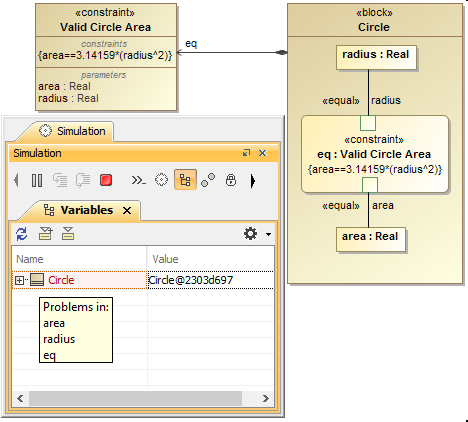Open dropdown arrow beside options gear
Image resolution: width=468 pixels, height=422 pixels.
[268, 234]
